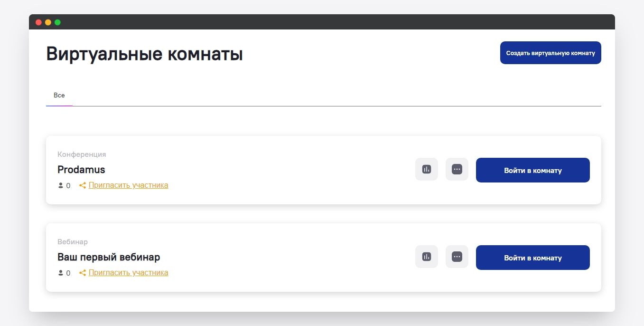Image resolution: width=644 pixels, height=326 pixels.
Task: Open statistics icon for Prodamus room
Action: tap(426, 169)
